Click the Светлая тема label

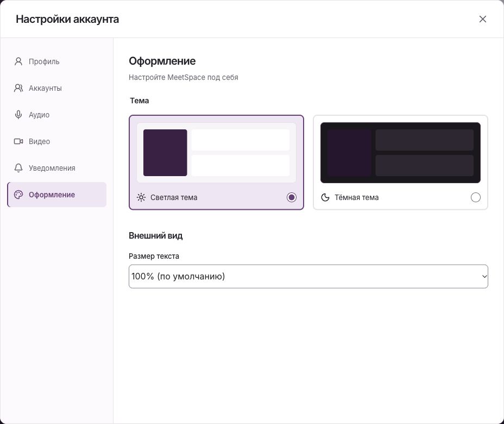(174, 197)
